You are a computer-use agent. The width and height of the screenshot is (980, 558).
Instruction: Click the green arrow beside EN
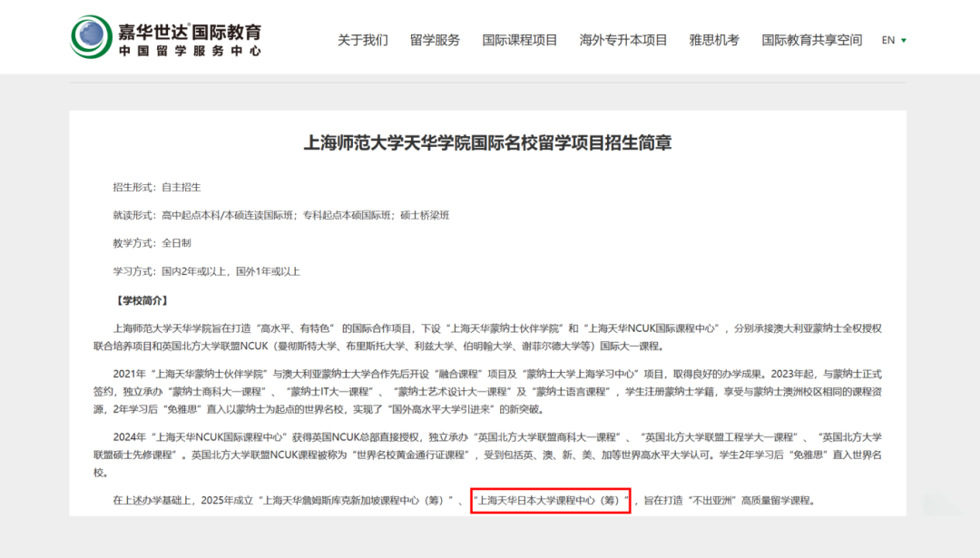pyautogui.click(x=904, y=41)
